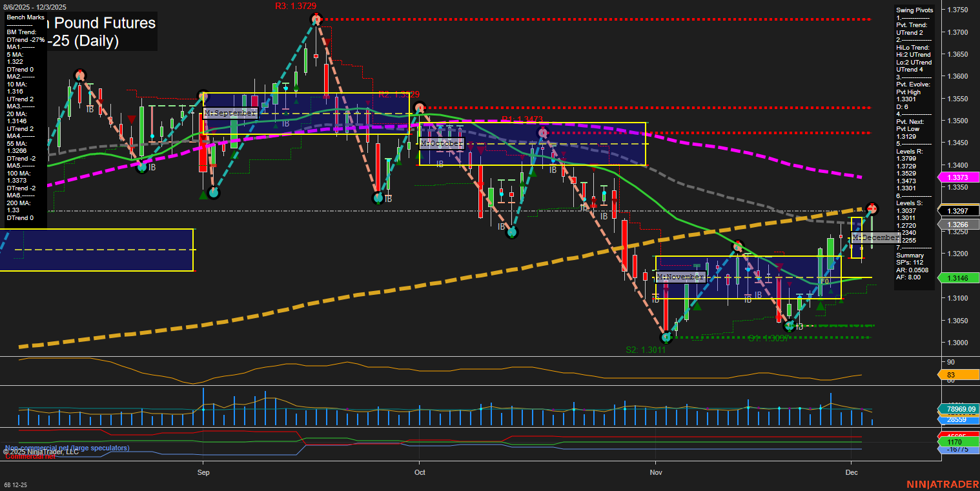The image size is (980, 491).
Task: Click the R1: 1.3473 resistance label
Action: click(522, 119)
